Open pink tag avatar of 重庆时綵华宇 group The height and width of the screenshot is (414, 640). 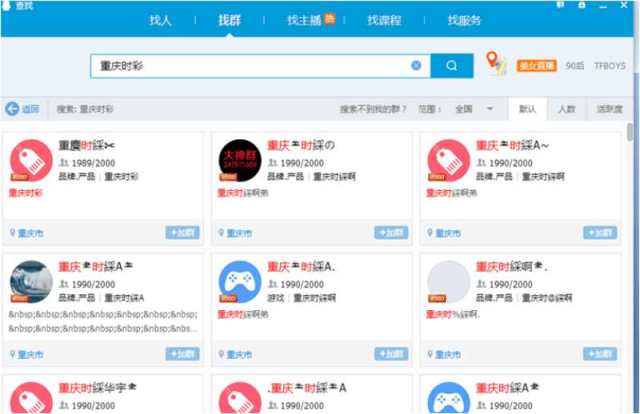click(31, 398)
